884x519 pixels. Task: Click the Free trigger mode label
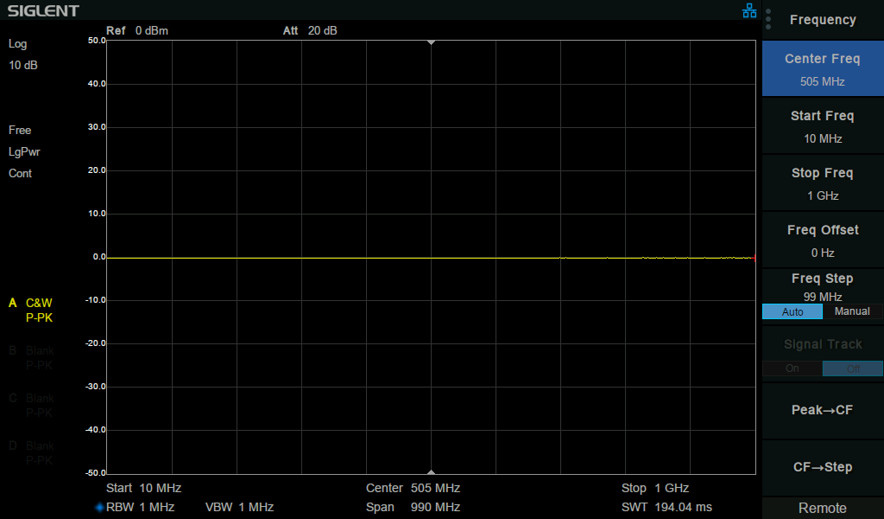click(x=20, y=130)
